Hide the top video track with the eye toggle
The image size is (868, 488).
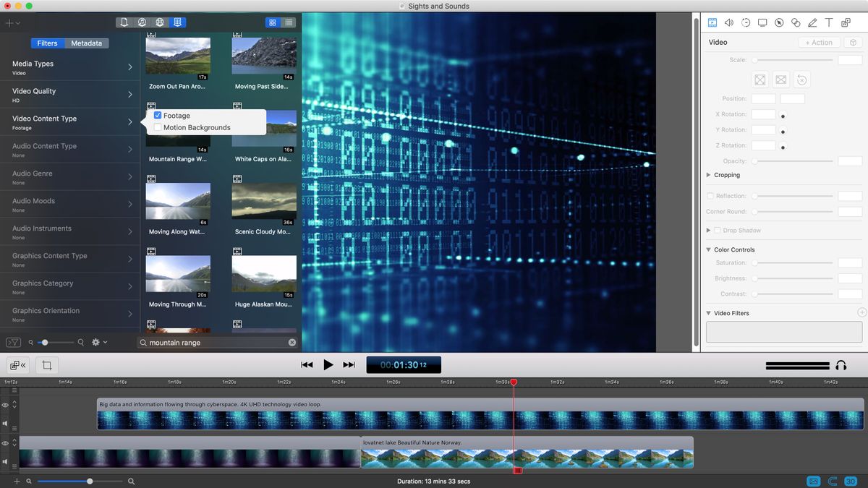click(6, 403)
